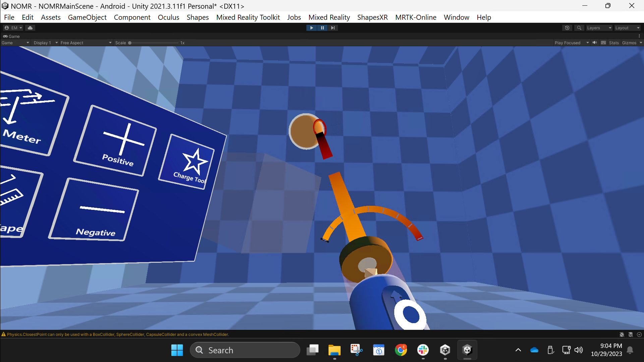The width and height of the screenshot is (644, 362).
Task: Click the Slack icon in the taskbar
Action: pos(423,350)
